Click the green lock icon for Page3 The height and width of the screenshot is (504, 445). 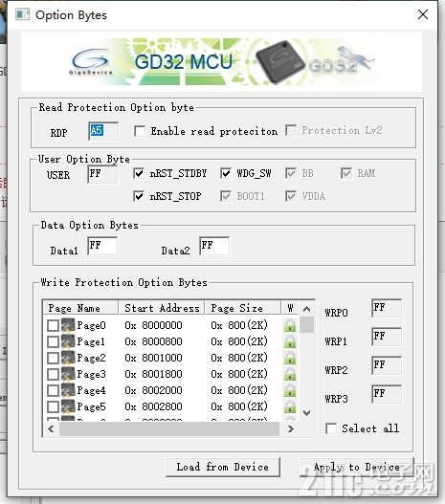coord(290,374)
